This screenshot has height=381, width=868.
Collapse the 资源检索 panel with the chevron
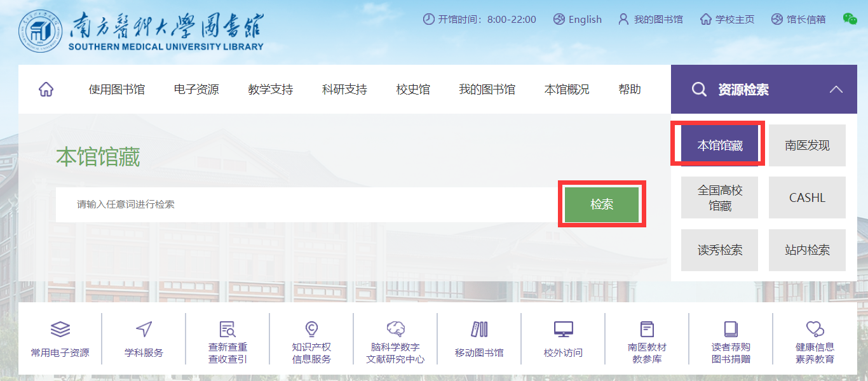836,90
